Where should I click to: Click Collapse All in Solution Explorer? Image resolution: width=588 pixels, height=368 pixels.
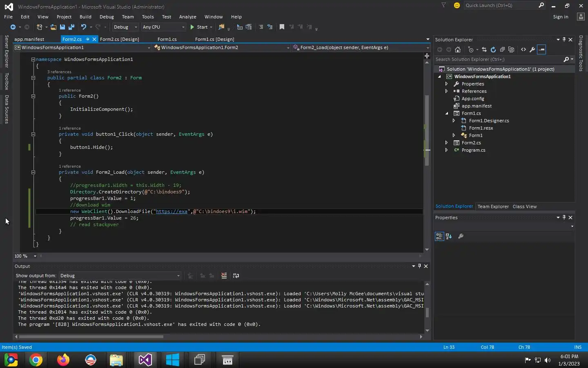click(502, 49)
